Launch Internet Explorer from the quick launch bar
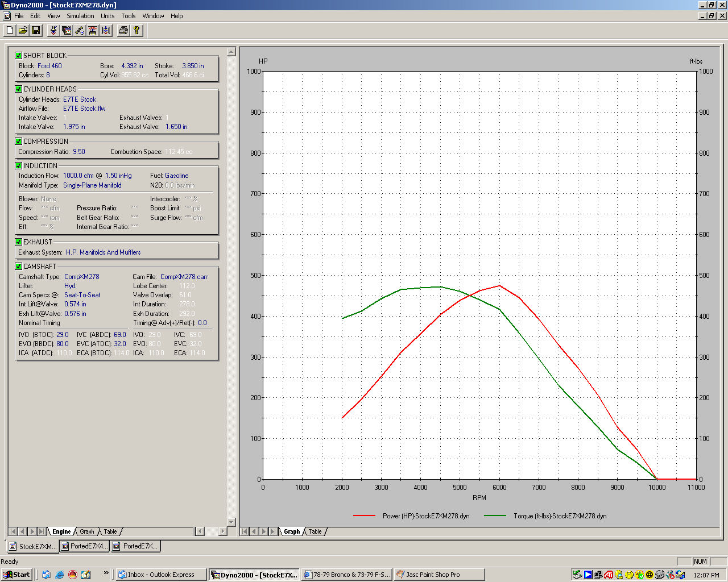The height and width of the screenshot is (582, 728). click(59, 575)
